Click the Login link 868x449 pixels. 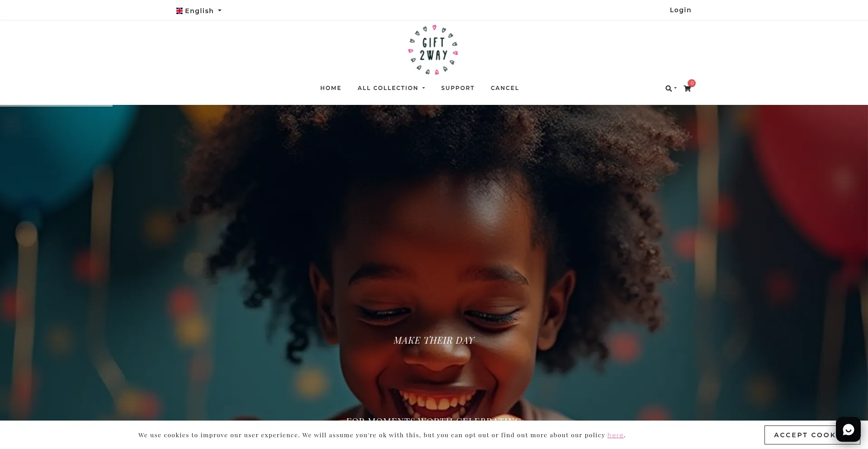click(x=680, y=10)
